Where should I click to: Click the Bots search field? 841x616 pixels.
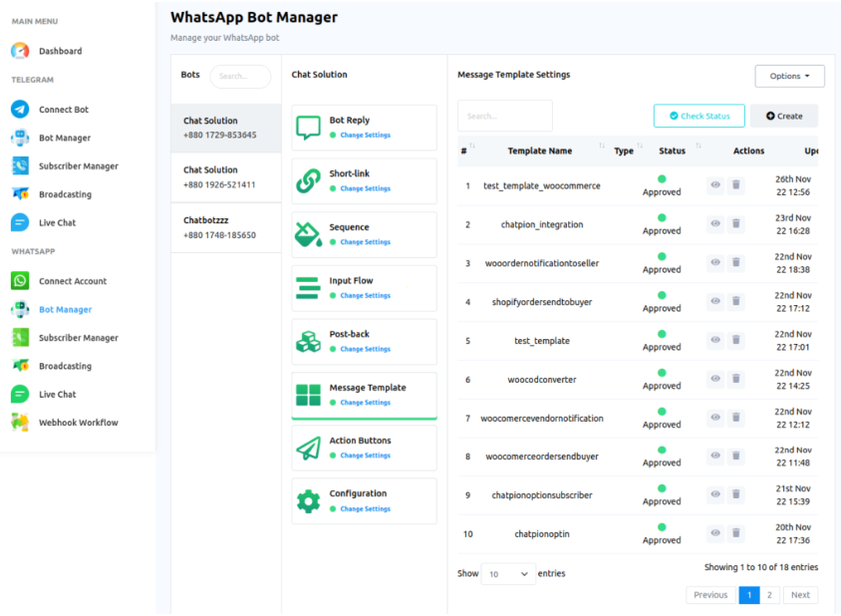[x=240, y=76]
